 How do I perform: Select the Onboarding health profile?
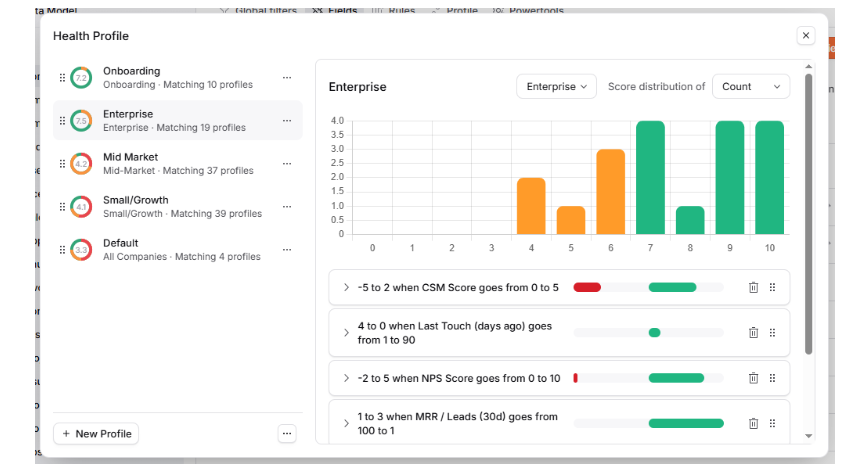pyautogui.click(x=178, y=77)
